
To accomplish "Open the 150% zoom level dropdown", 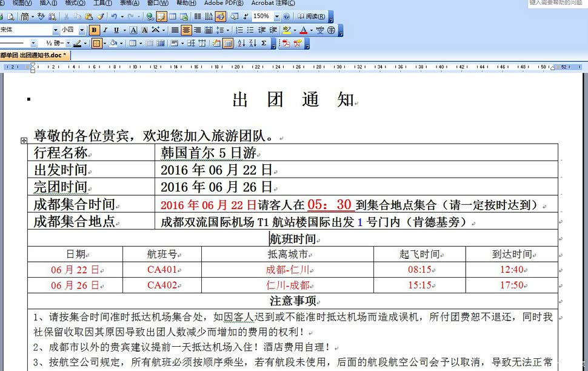I will [x=277, y=16].
